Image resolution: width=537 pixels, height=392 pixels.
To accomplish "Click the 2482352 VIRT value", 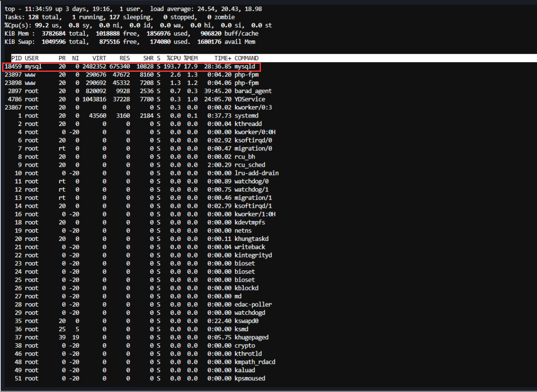I will [94, 66].
